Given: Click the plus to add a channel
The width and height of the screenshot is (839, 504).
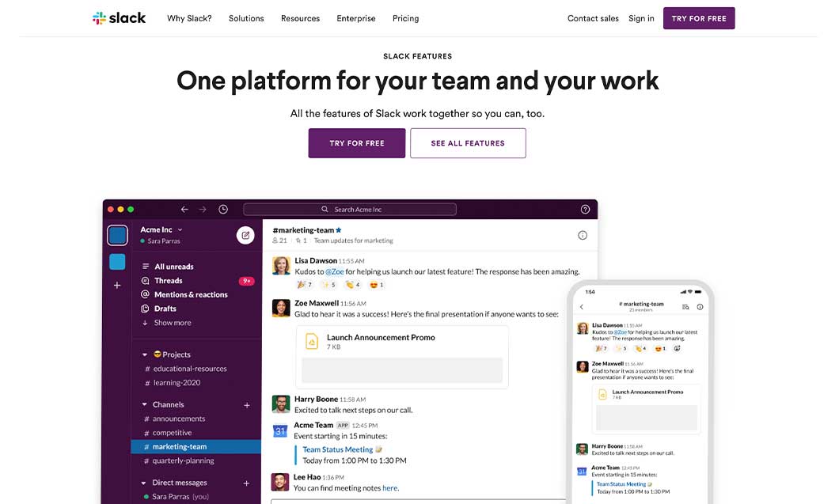Looking at the screenshot, I should (x=247, y=405).
